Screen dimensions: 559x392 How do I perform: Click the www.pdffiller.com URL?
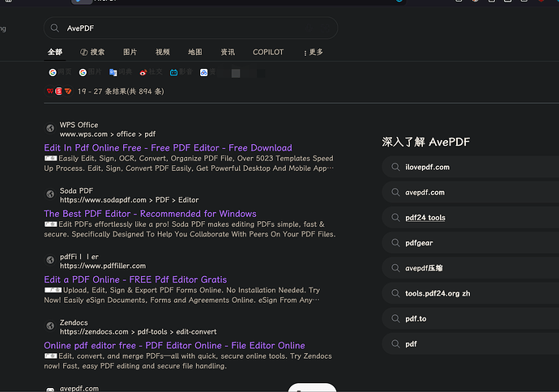[103, 266]
